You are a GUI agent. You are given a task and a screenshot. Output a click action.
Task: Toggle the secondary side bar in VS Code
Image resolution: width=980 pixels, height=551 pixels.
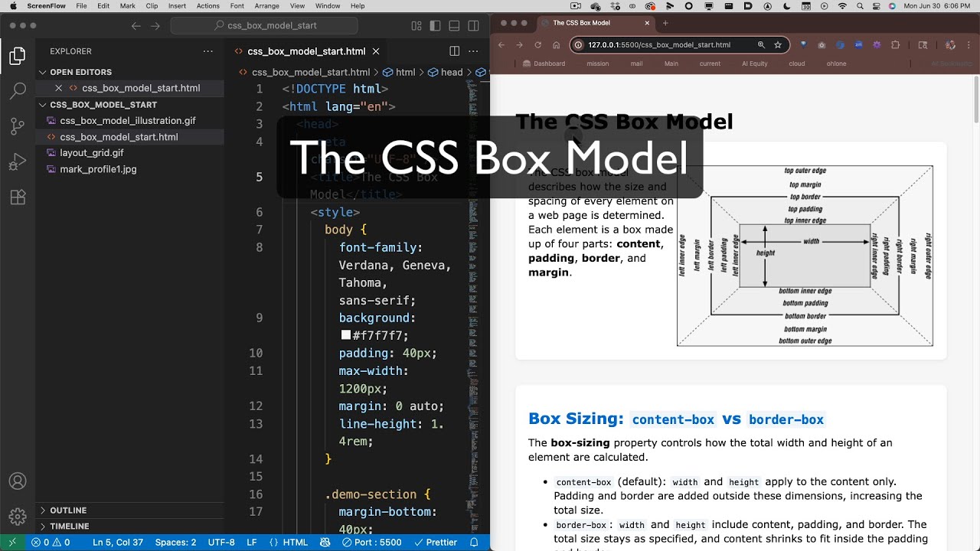pos(472,25)
